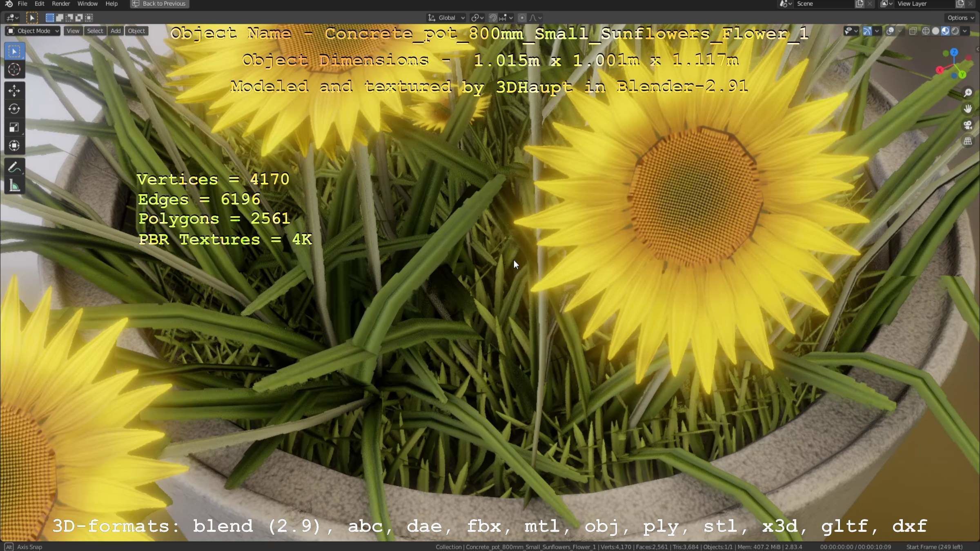The height and width of the screenshot is (551, 980).
Task: Open the Options dropdown
Action: tap(960, 18)
